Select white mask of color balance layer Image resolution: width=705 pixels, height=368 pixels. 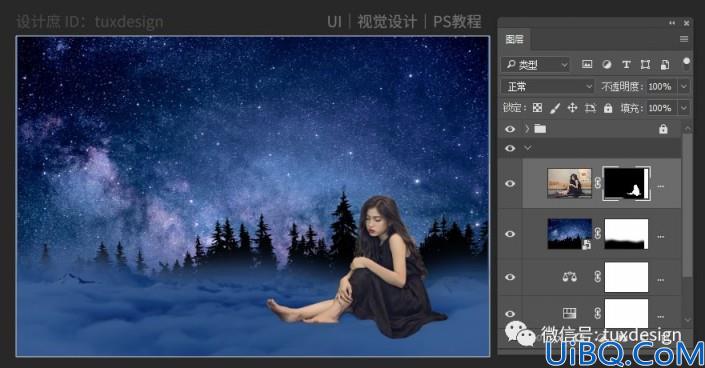(x=626, y=277)
